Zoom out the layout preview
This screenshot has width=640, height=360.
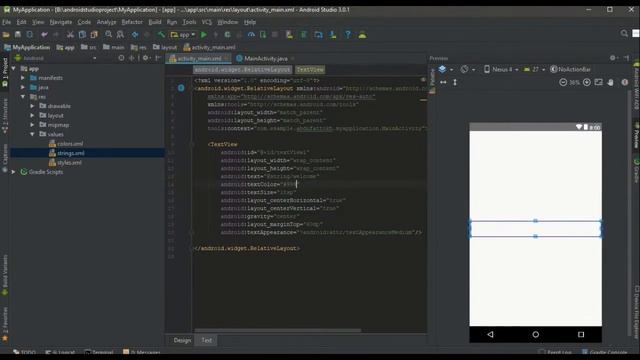pos(563,82)
